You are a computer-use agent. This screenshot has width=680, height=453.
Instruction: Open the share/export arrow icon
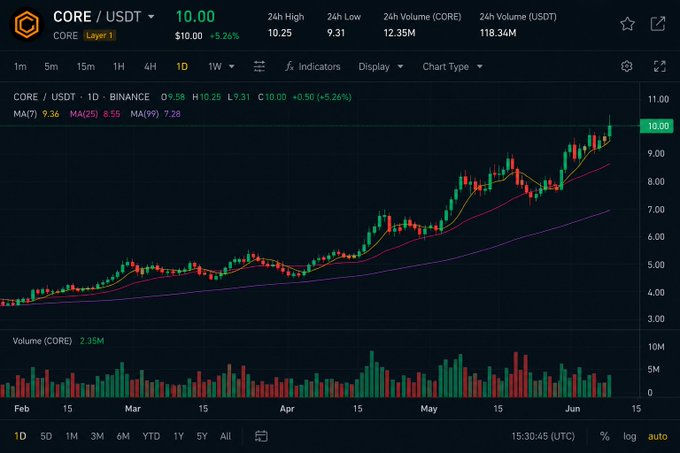(x=658, y=24)
